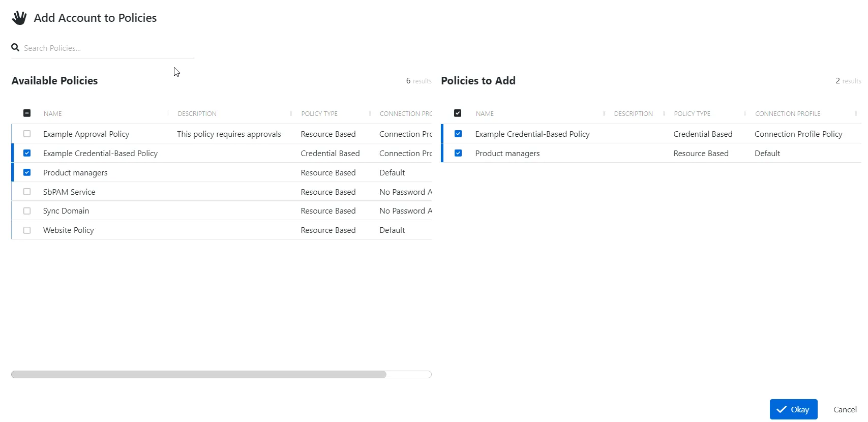868x422 pixels.
Task: Check the Example Approval Policy checkbox
Action: (x=27, y=134)
